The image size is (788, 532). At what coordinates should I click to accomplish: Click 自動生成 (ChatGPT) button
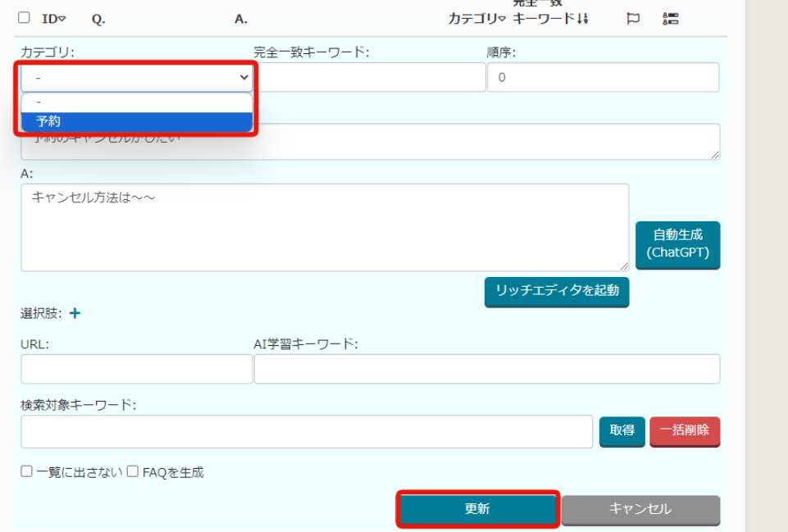pos(677,243)
